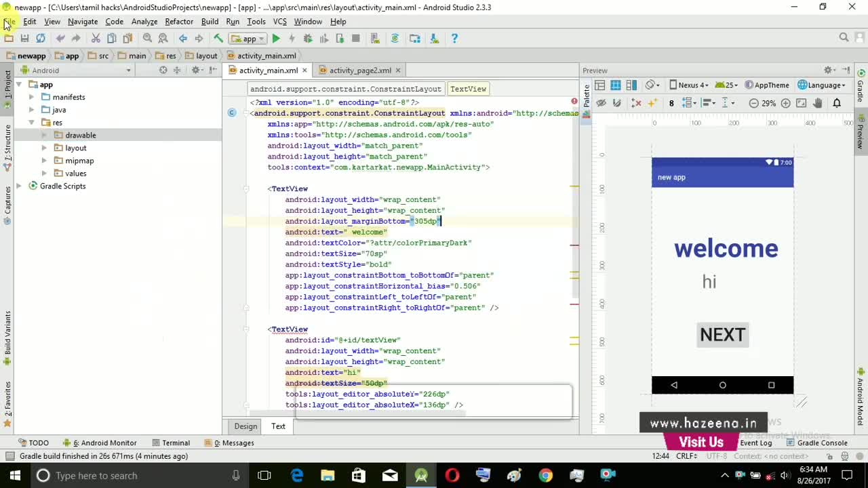Run the app with green play icon
The width and height of the screenshot is (868, 488).
(276, 39)
